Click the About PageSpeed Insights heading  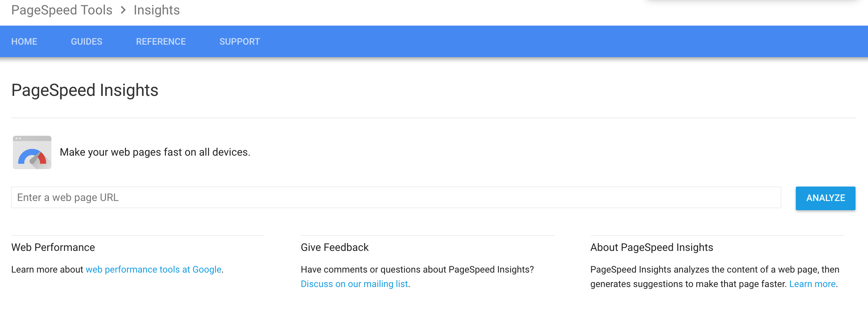click(652, 247)
